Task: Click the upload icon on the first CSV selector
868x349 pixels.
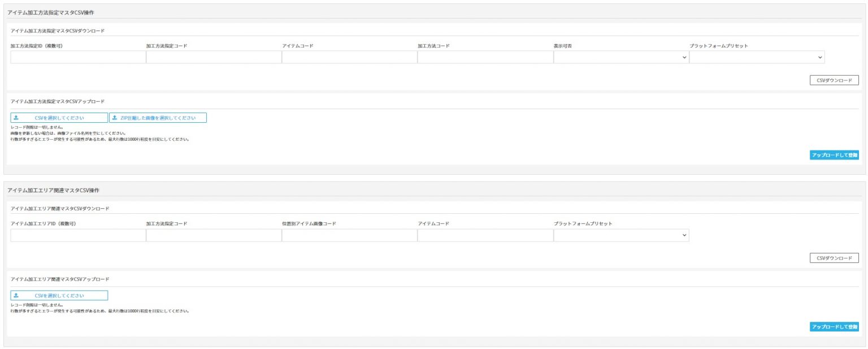Action: click(x=16, y=118)
